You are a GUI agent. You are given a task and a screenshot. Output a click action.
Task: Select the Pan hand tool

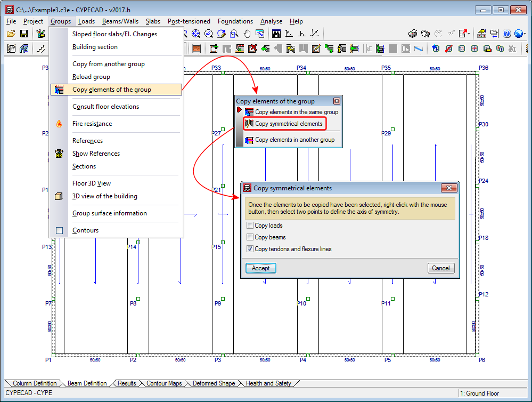click(x=247, y=34)
